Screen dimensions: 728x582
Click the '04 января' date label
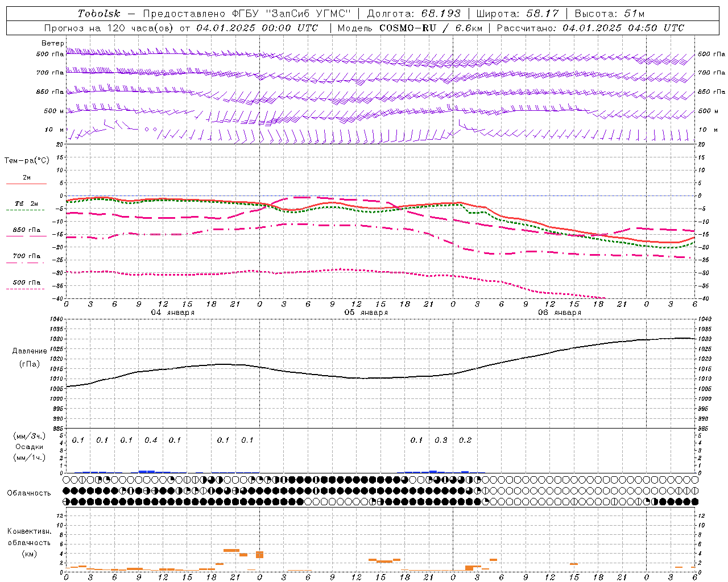pyautogui.click(x=173, y=313)
